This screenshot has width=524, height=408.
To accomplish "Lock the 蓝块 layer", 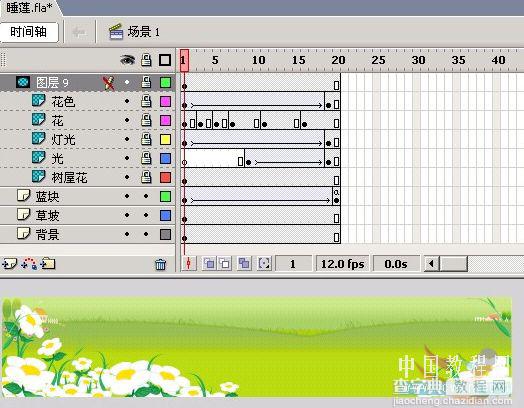I will (x=146, y=196).
